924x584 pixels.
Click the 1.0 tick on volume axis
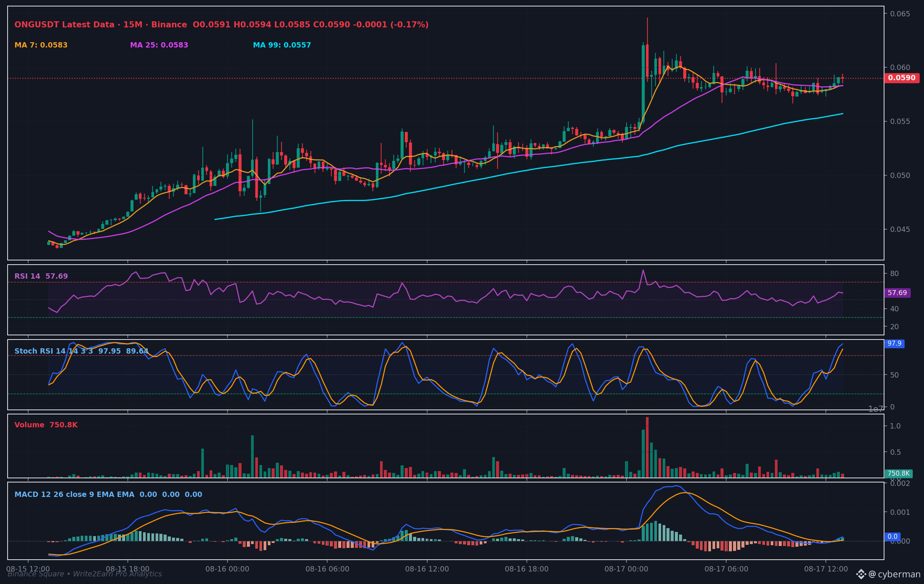pos(895,426)
